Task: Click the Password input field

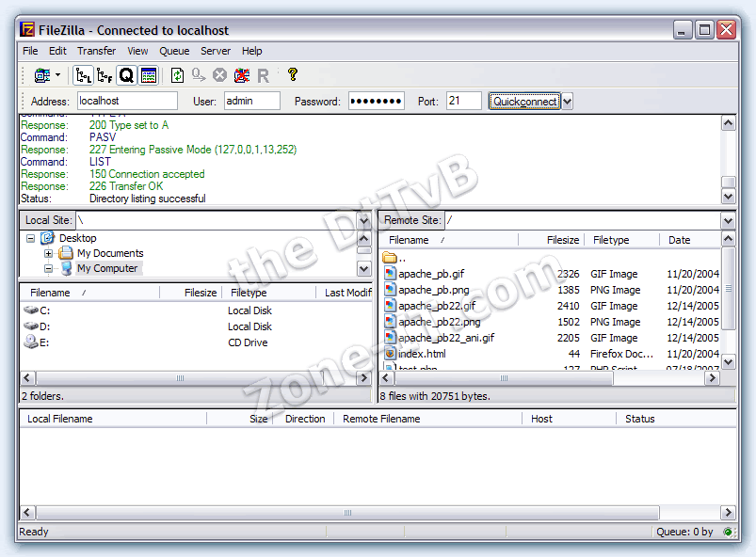Action: [377, 101]
